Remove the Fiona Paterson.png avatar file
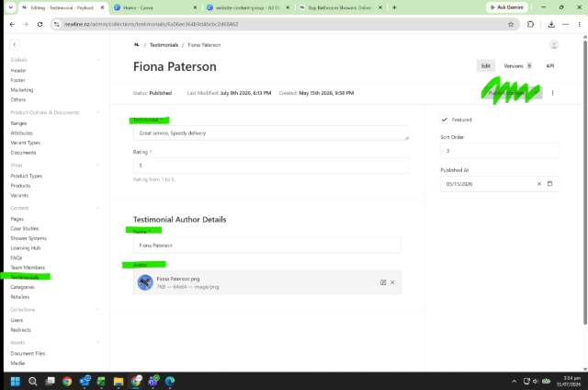588x390 pixels. click(392, 282)
